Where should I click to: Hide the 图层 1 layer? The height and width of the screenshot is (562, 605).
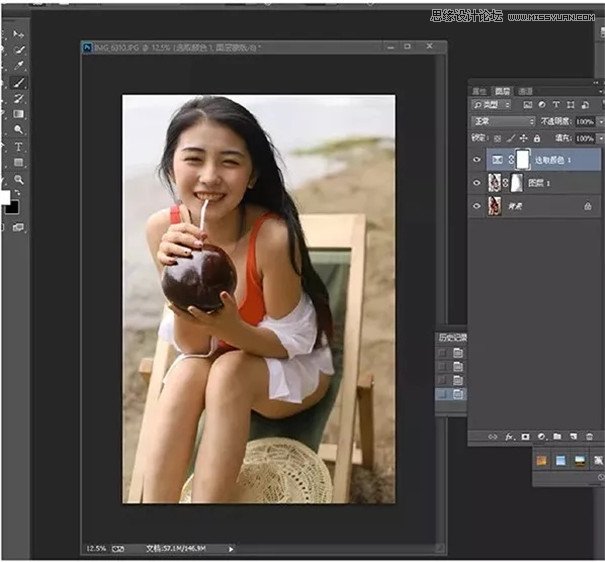pyautogui.click(x=477, y=182)
